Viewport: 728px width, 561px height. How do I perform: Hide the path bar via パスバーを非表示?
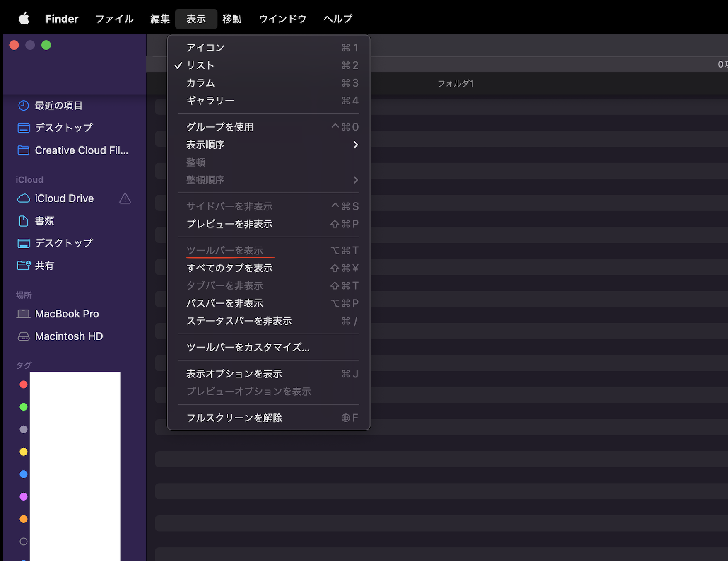[x=224, y=303]
